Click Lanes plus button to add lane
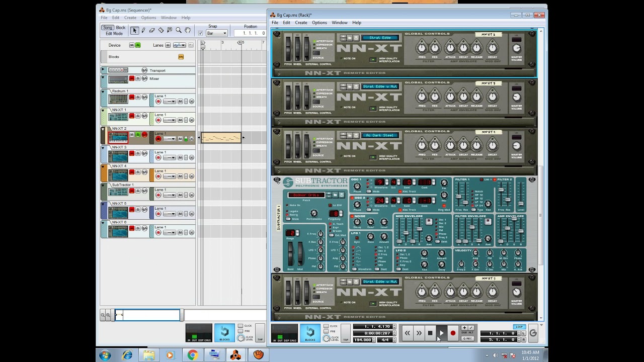Viewport: 644px width, 362px height. click(x=168, y=45)
